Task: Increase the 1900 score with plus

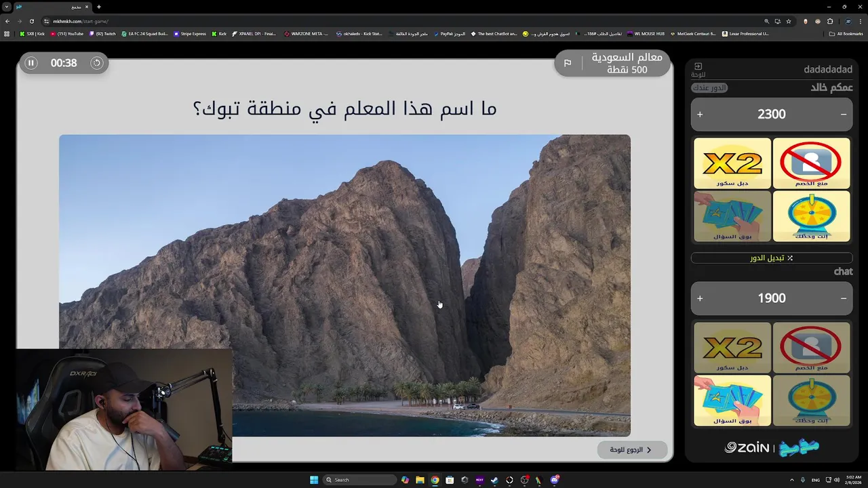Action: [700, 298]
